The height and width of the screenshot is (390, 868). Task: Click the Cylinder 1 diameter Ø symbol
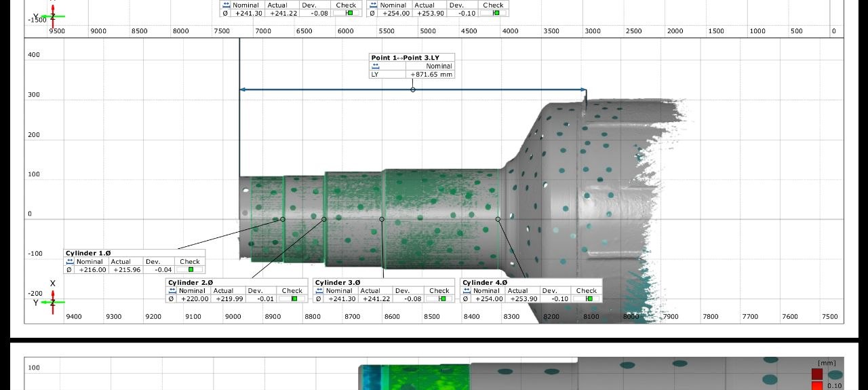(x=69, y=269)
